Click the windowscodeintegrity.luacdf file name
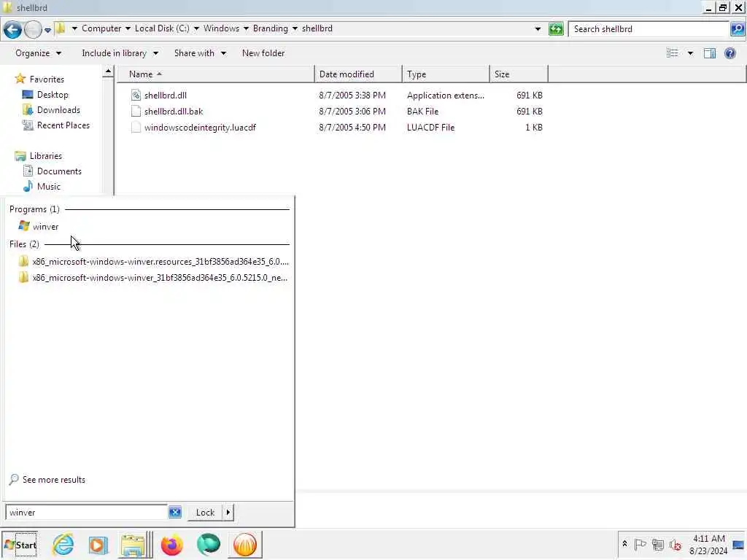The image size is (747, 560). coord(200,128)
